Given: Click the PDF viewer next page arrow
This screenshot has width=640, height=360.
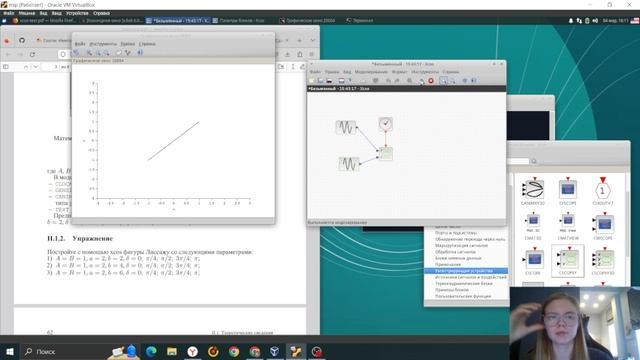Looking at the screenshot, I should tap(36, 67).
